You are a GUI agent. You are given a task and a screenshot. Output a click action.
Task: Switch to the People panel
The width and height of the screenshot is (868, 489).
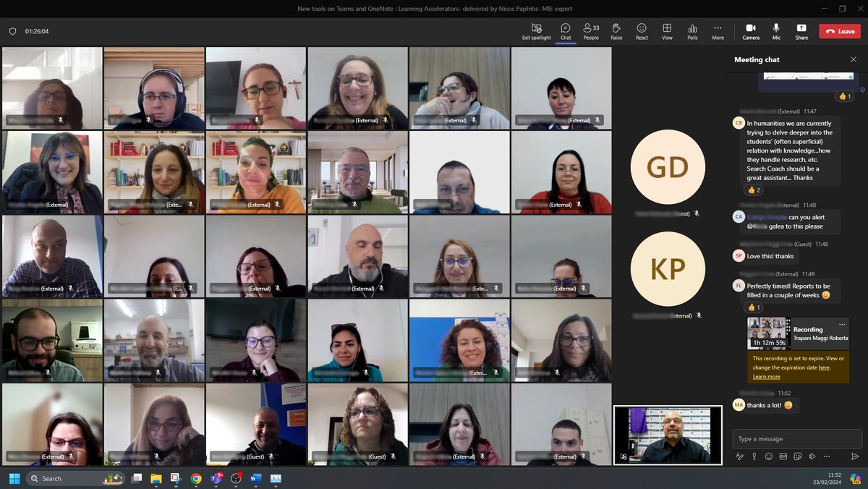[591, 30]
